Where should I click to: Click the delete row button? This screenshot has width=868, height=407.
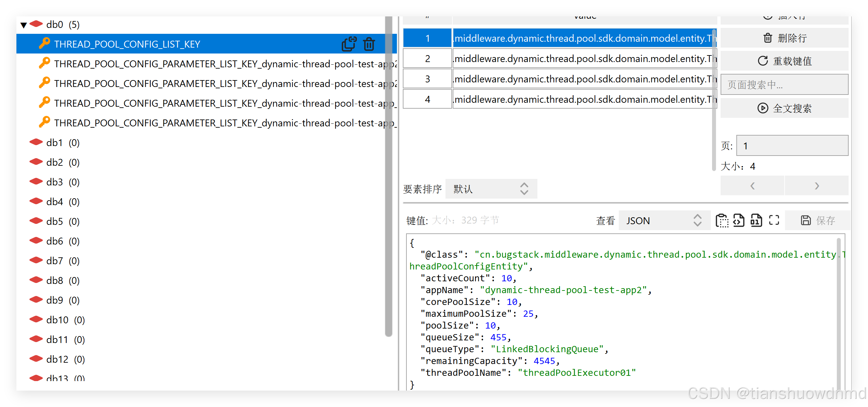(784, 38)
